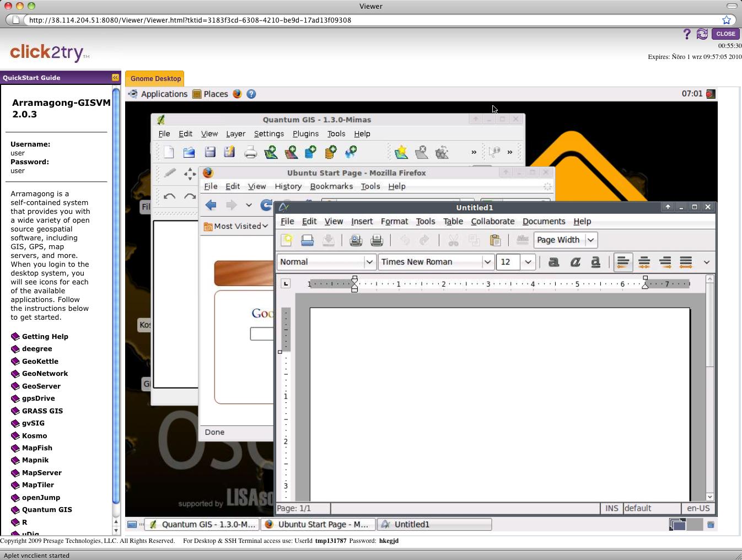This screenshot has width=742, height=560.
Task: Click CLOSE button in Viewer header
Action: [x=725, y=34]
